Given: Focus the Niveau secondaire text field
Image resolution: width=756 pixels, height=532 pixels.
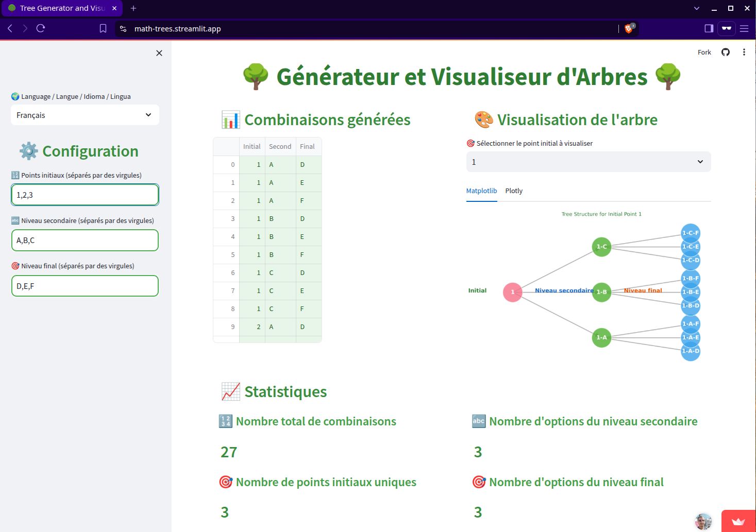Looking at the screenshot, I should [x=85, y=241].
